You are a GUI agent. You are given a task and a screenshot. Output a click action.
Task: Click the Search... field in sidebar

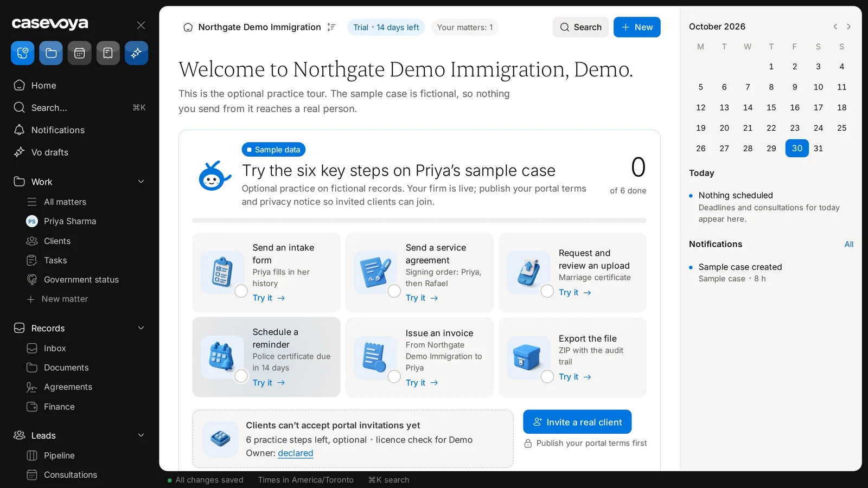coord(79,107)
